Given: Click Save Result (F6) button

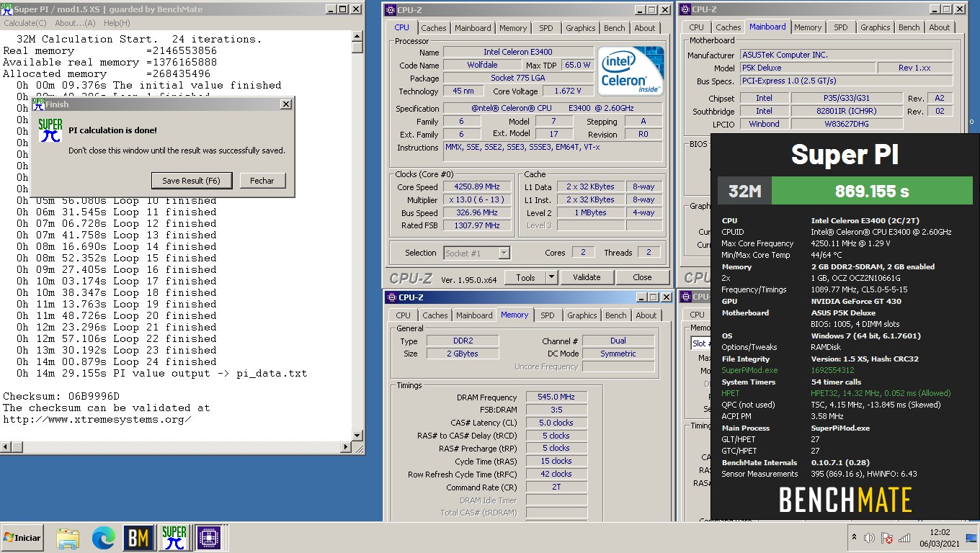Looking at the screenshot, I should (191, 181).
